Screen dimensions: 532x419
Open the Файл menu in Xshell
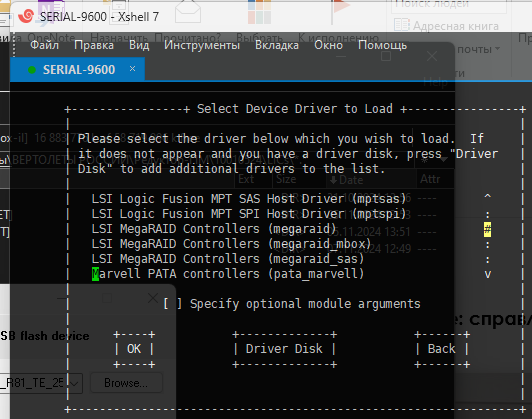click(x=44, y=45)
